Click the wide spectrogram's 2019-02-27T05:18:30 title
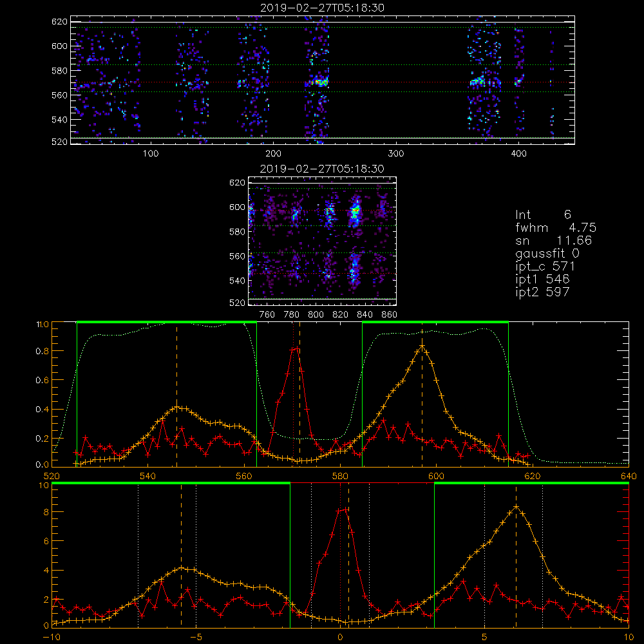Viewport: 644px width, 644px height. pyautogui.click(x=323, y=8)
